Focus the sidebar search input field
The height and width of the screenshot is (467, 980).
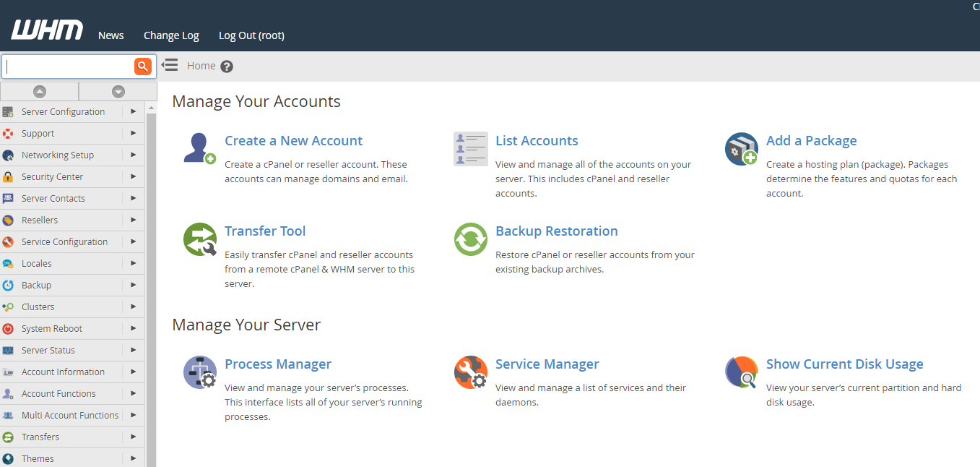point(69,67)
